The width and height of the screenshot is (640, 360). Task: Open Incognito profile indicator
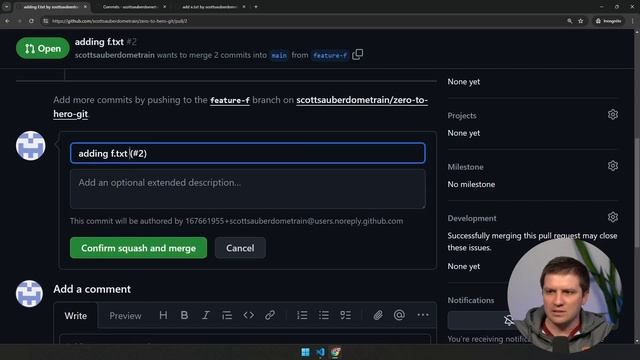click(x=608, y=21)
